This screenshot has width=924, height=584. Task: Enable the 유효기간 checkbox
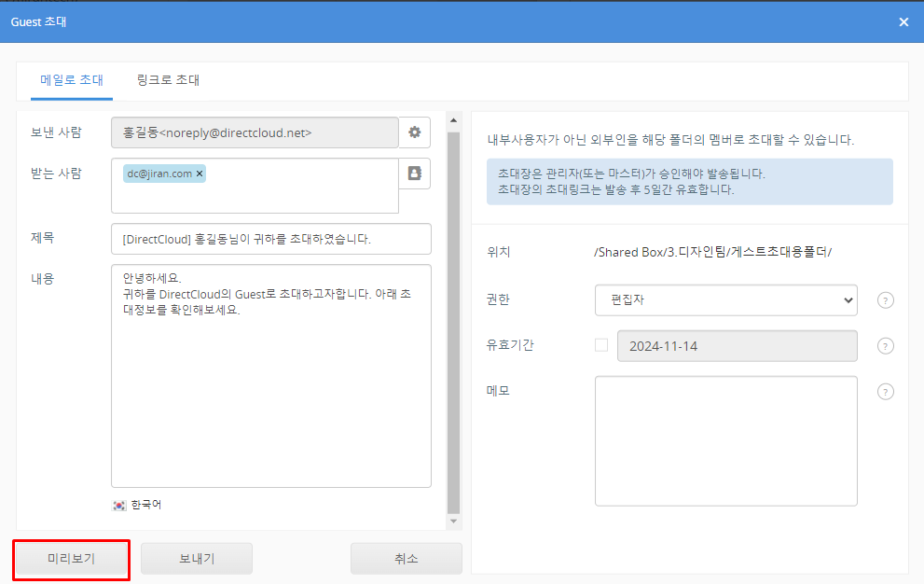601,345
